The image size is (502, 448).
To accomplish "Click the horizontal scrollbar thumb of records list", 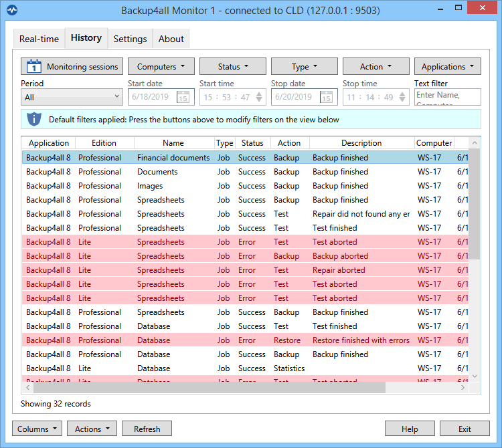I will 210,388.
